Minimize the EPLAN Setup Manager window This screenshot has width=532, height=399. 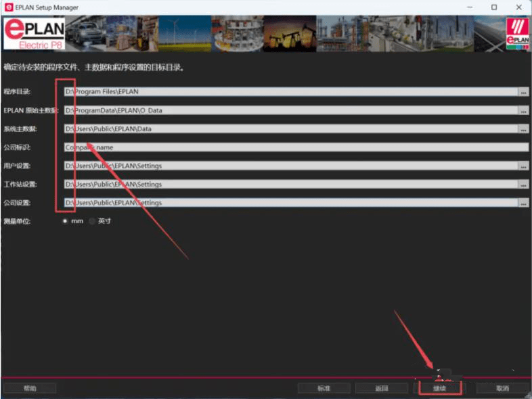pos(470,7)
